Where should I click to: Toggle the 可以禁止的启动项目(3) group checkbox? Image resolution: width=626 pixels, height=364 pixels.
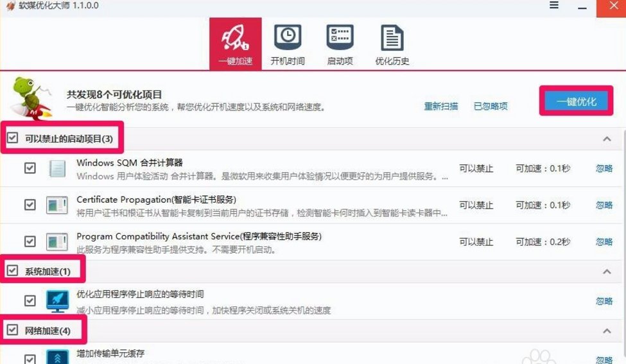(12, 138)
